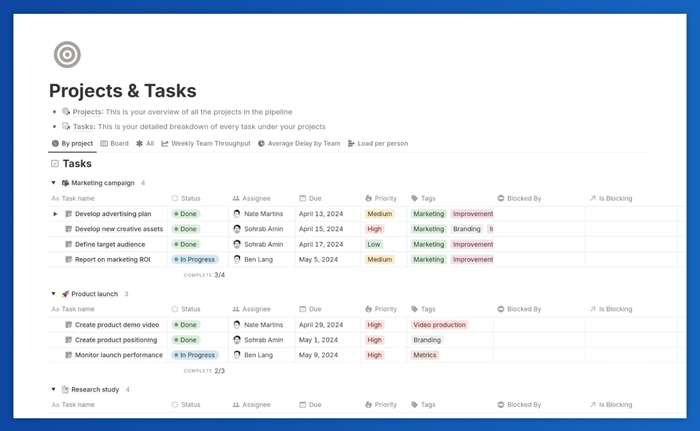
Task: Click Status column header in Marketing campaign
Action: 186,198
